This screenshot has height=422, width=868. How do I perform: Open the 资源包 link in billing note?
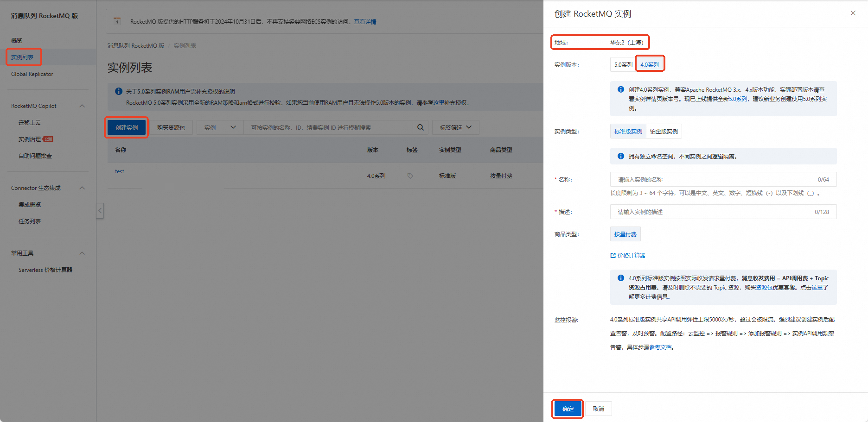point(764,287)
